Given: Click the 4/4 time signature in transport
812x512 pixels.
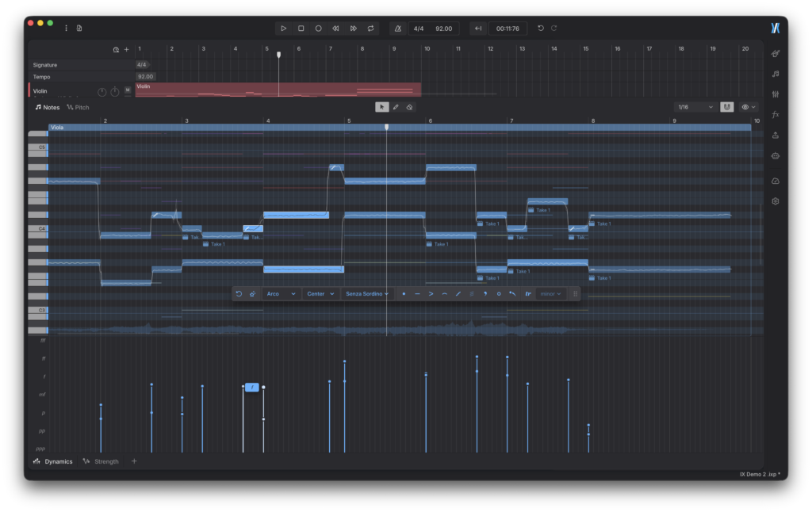Looking at the screenshot, I should [419, 29].
